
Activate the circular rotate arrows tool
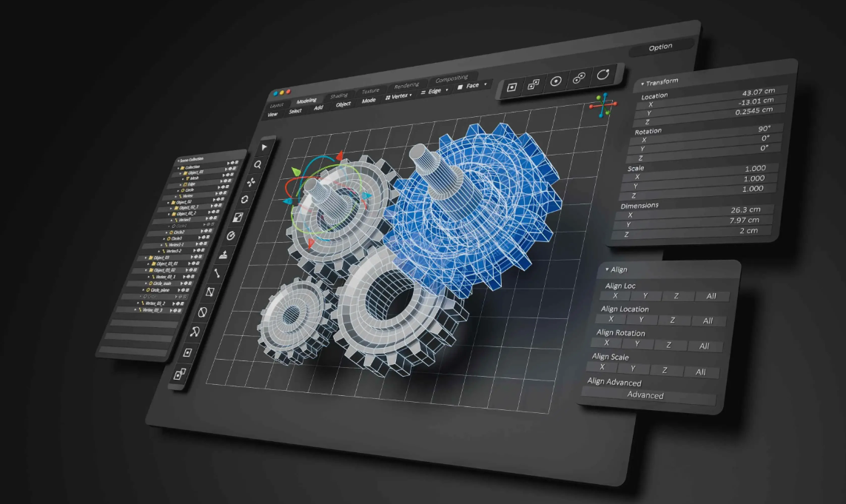pos(245,200)
